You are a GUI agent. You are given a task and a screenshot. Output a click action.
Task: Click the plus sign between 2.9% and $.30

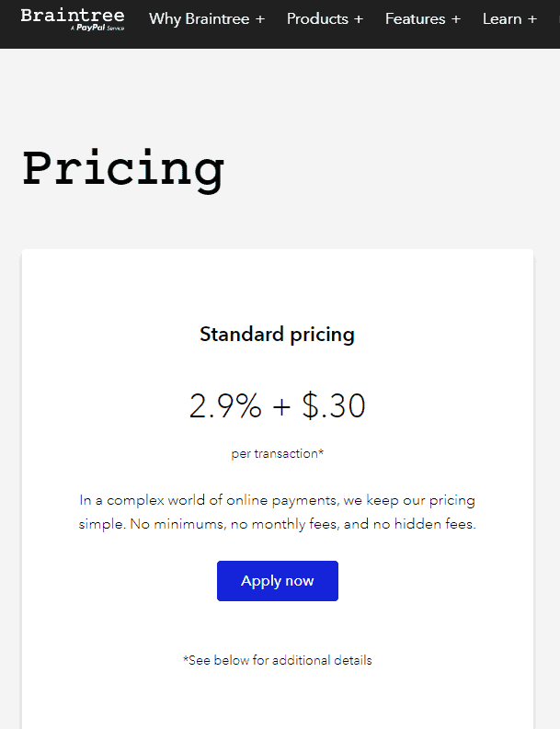(x=282, y=407)
